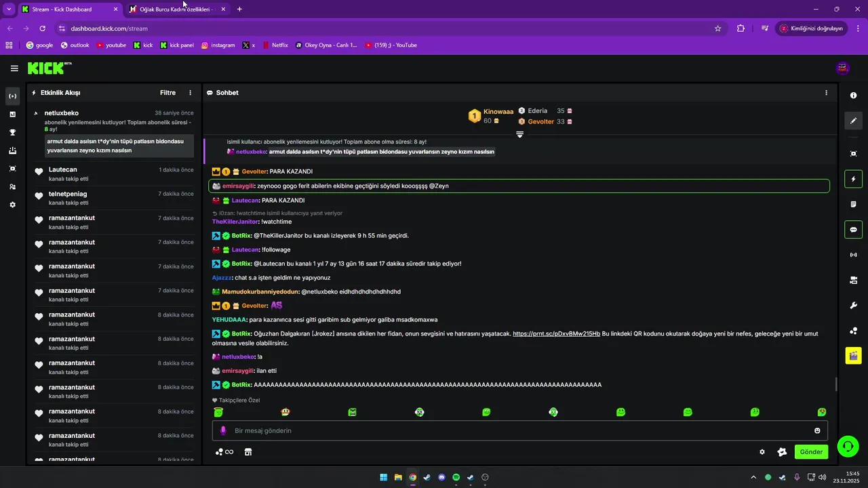Click the purple microphone icon in message box

tap(223, 430)
